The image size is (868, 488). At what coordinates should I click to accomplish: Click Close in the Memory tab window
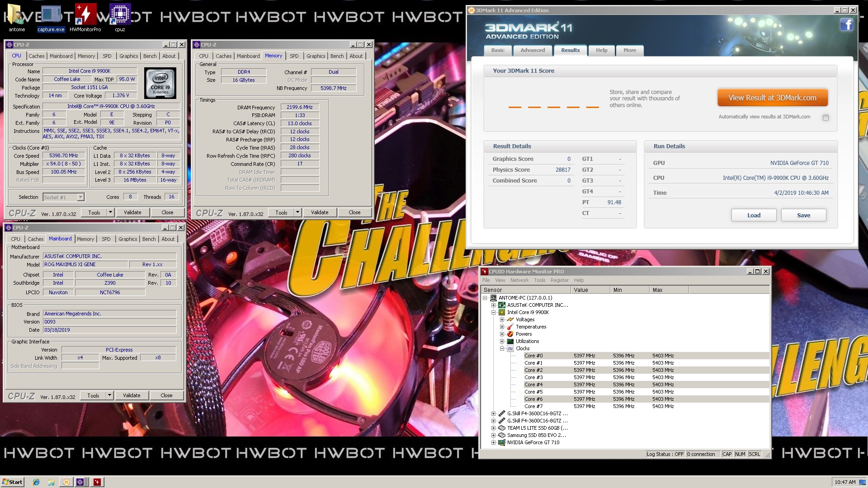click(354, 212)
